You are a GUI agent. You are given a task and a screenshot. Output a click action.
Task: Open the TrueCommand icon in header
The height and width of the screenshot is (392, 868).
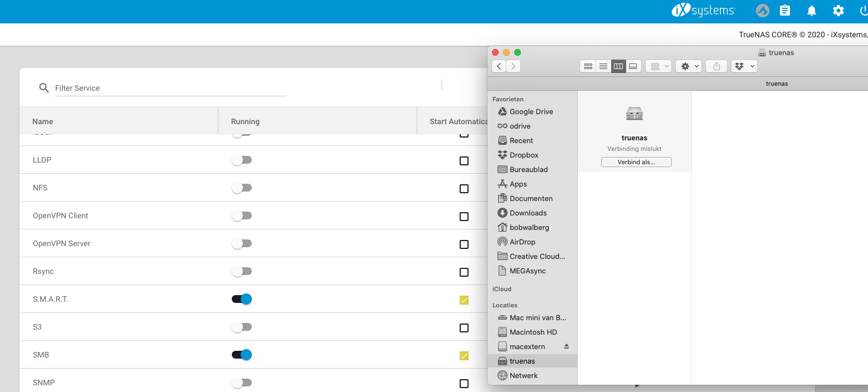(763, 11)
